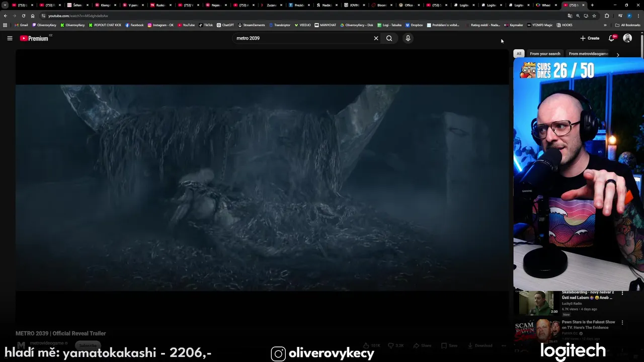Go to YouTube Premium home logo
Viewport: 644px width, 362px height.
tap(34, 38)
